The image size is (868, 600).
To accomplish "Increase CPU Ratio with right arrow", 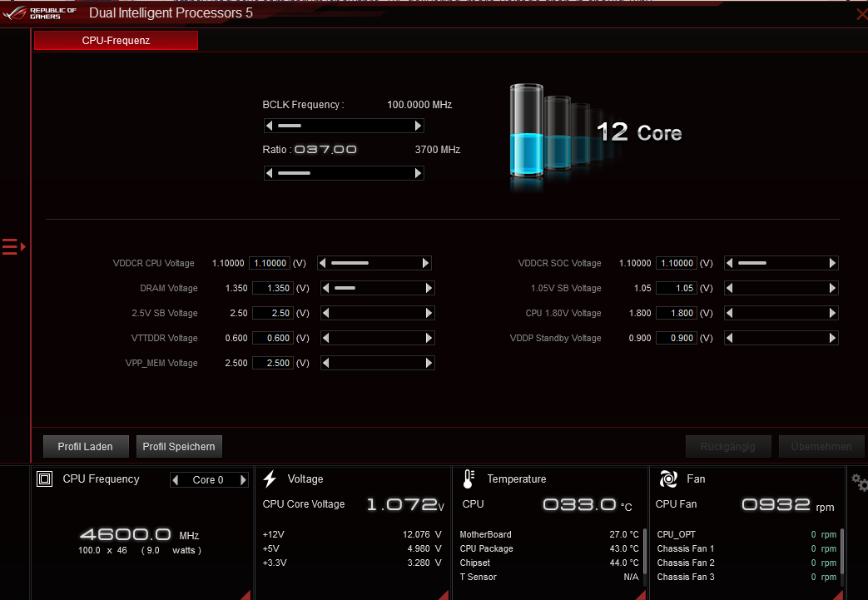I will click(418, 173).
